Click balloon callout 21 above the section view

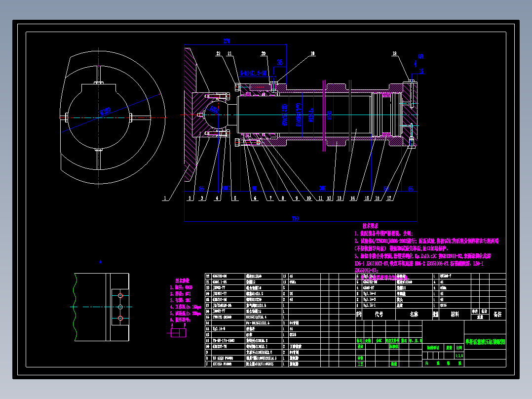pos(229,54)
